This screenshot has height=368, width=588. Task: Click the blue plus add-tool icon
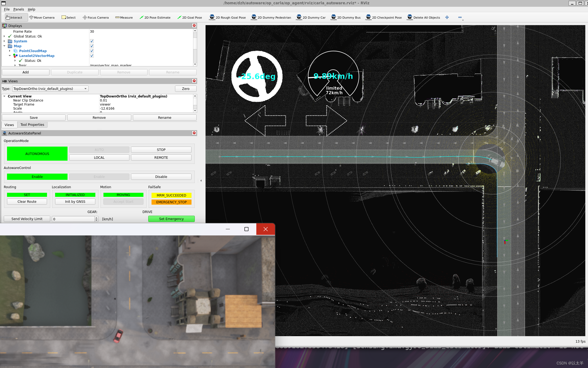(x=447, y=17)
